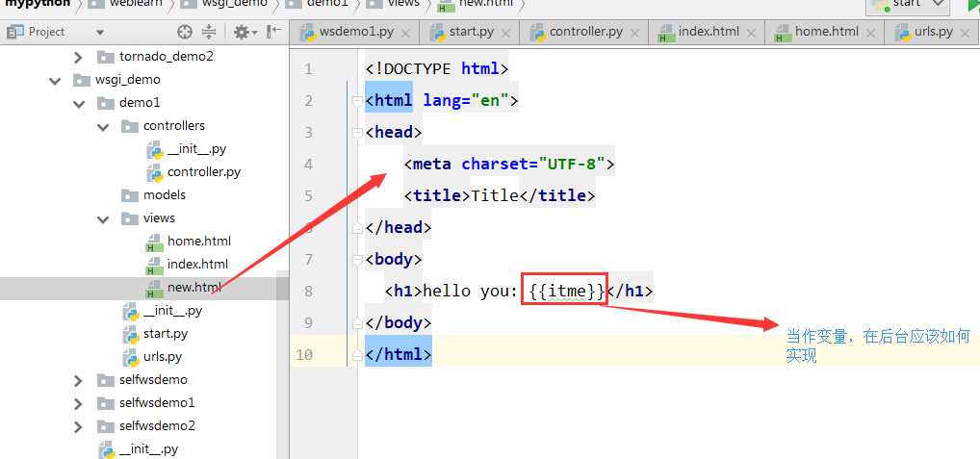Click the closing </html> tag

click(399, 354)
